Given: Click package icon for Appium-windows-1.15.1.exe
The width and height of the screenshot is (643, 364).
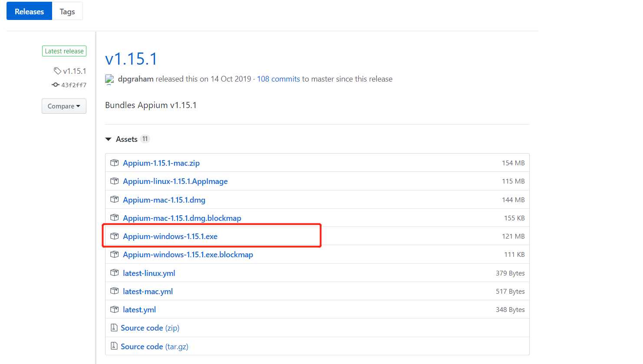Looking at the screenshot, I should click(115, 236).
